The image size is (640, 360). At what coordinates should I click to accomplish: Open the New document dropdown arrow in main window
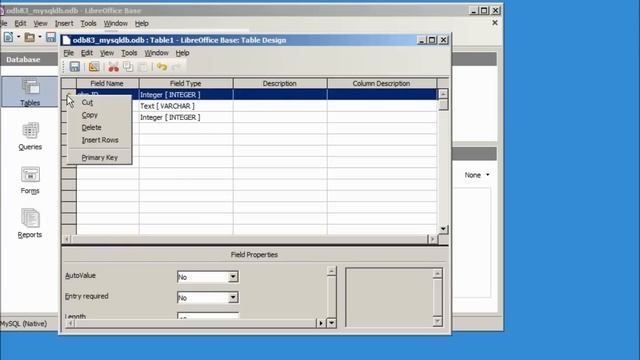(18, 37)
